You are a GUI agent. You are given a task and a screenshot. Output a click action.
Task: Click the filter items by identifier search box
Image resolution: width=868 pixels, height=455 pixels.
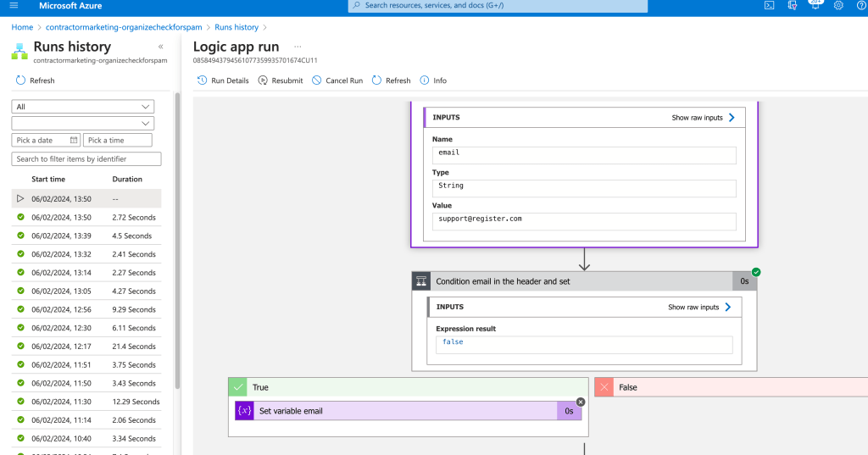click(x=86, y=158)
